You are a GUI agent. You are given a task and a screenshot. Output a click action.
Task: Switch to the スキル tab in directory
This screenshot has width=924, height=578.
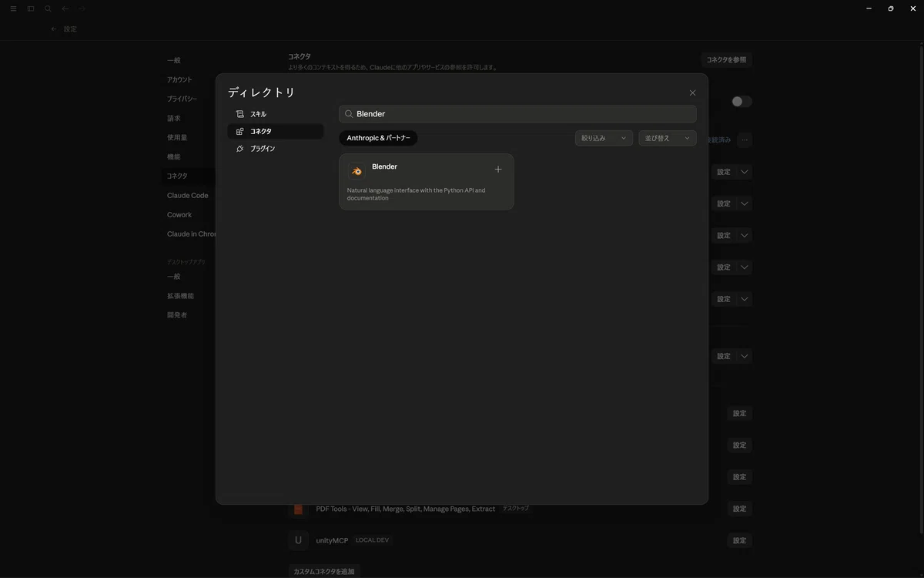click(x=276, y=114)
